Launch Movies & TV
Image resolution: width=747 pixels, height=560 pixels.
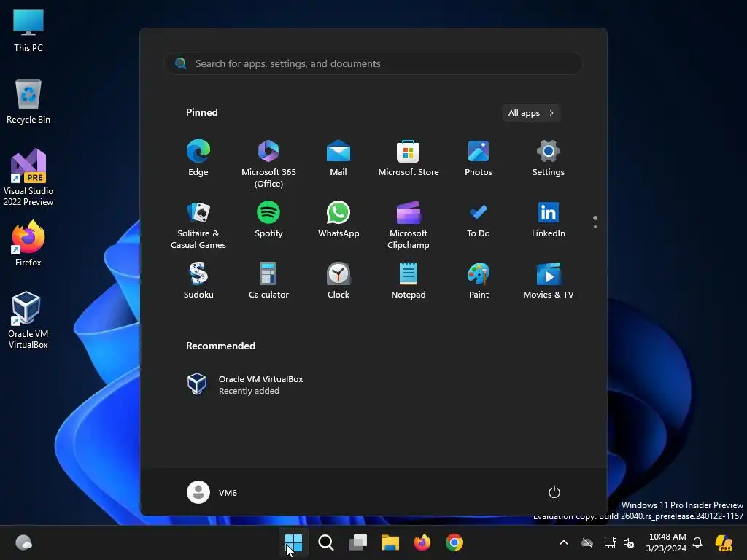point(549,281)
